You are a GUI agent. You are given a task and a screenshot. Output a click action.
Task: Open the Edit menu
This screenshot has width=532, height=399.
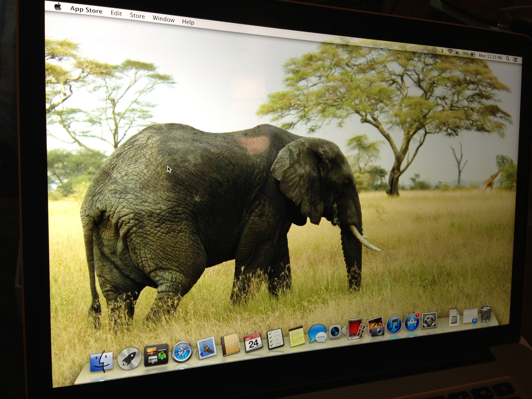(x=116, y=13)
